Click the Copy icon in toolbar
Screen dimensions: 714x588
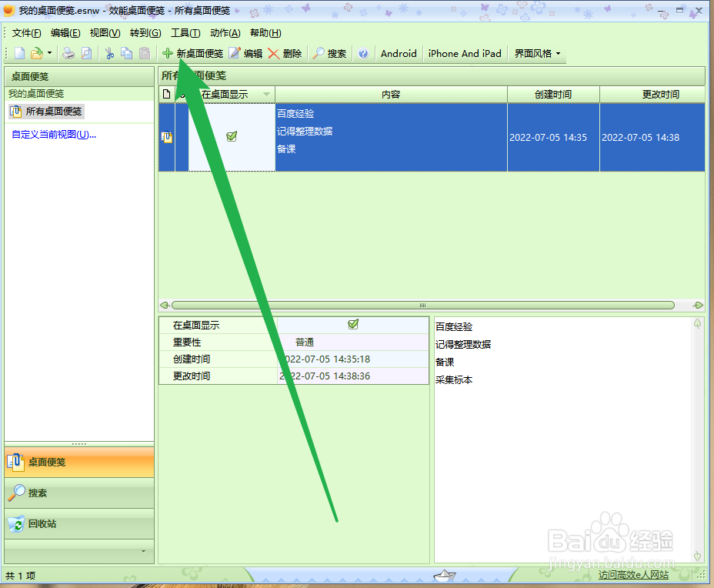[127, 53]
